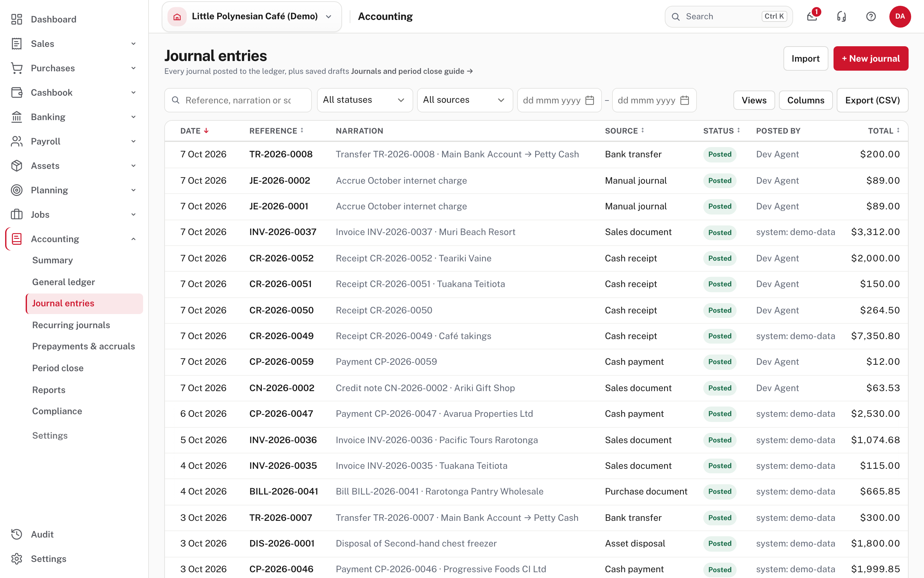The image size is (924, 578).
Task: Click the bottom Settings gear icon
Action: (x=16, y=558)
